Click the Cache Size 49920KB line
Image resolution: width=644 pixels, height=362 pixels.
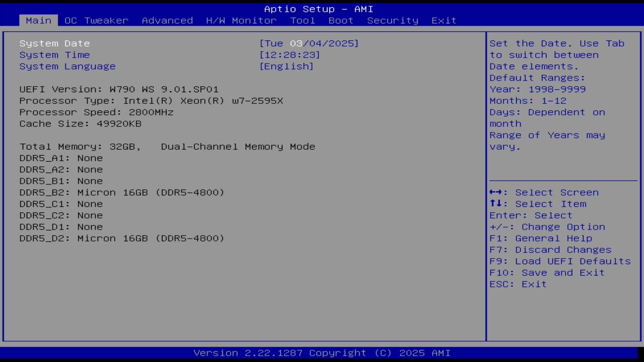pyautogui.click(x=80, y=124)
